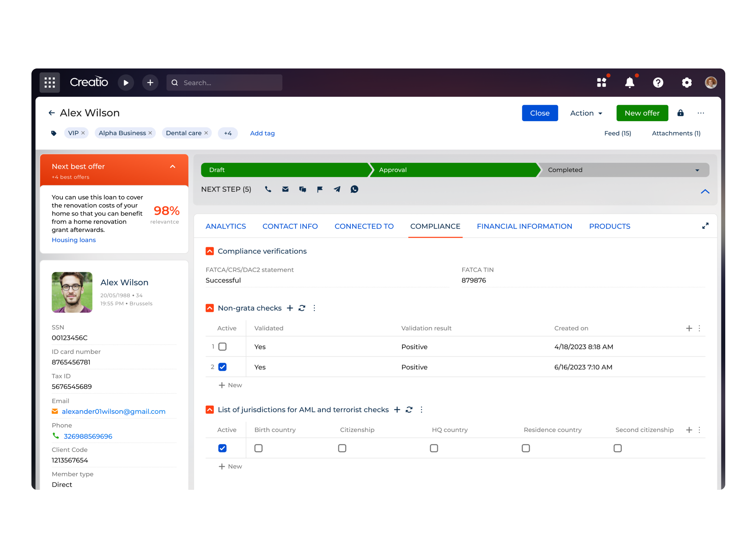Open notifications bell in the top bar
This screenshot has height=559, width=756.
click(630, 82)
